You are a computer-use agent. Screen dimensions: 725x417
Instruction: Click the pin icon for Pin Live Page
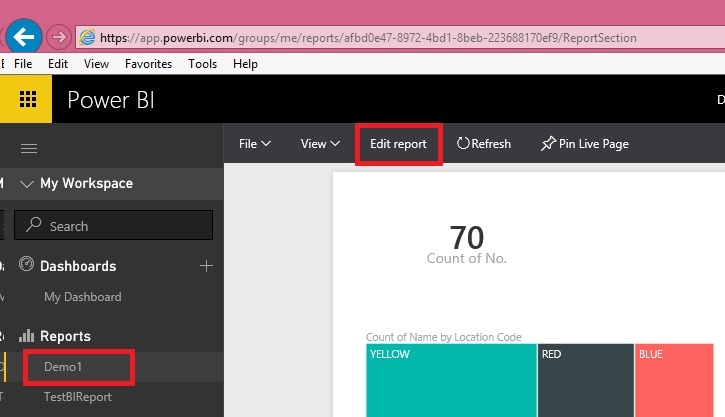tap(548, 143)
